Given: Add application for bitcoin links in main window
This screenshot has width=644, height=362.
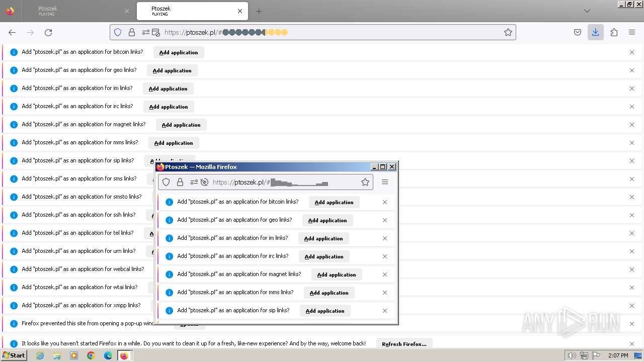Looking at the screenshot, I should point(179,52).
